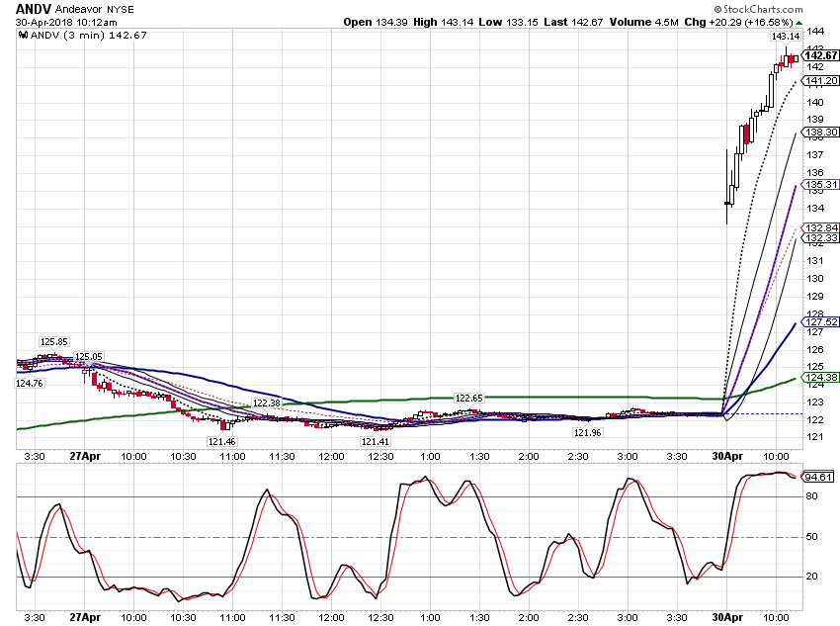The image size is (840, 626).
Task: Select the 124.76 low callout
Action: (30, 383)
